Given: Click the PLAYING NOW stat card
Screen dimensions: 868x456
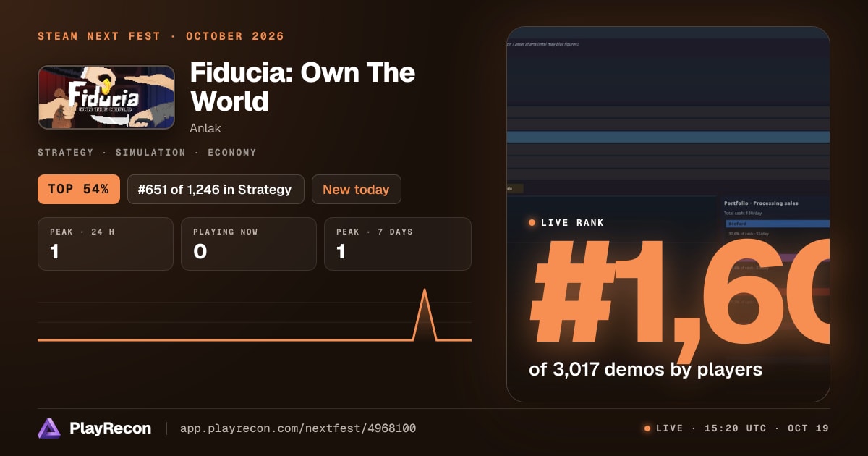Looking at the screenshot, I should coord(249,244).
